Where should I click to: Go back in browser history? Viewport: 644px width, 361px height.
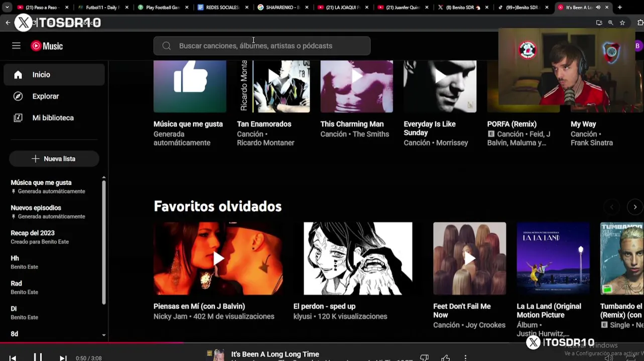pyautogui.click(x=8, y=23)
